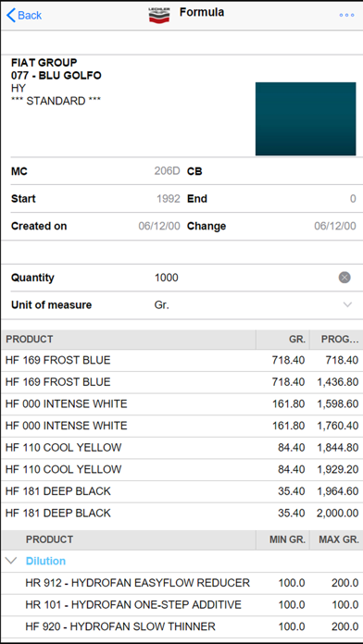Click the Change date 06/12/00
Image resolution: width=363 pixels, height=644 pixels.
(335, 227)
